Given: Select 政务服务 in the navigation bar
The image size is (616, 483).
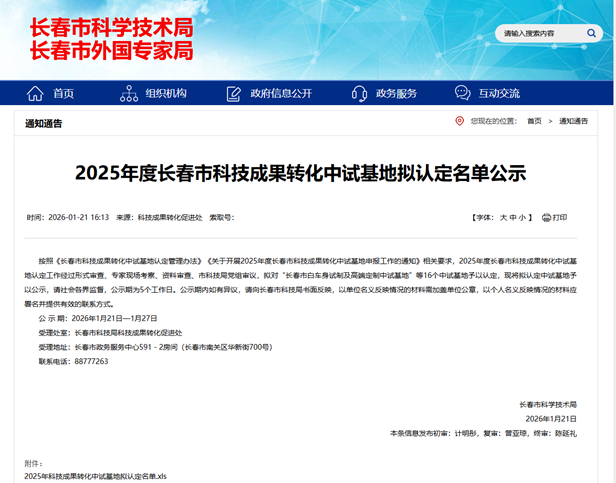Looking at the screenshot, I should 396,93.
